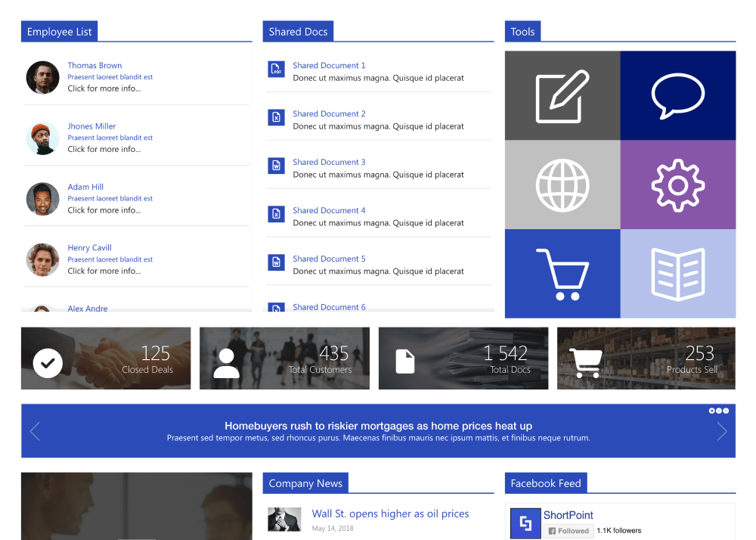Viewport: 756px width, 540px height.
Task: Open the Shared Document 6 link
Action: (x=329, y=306)
